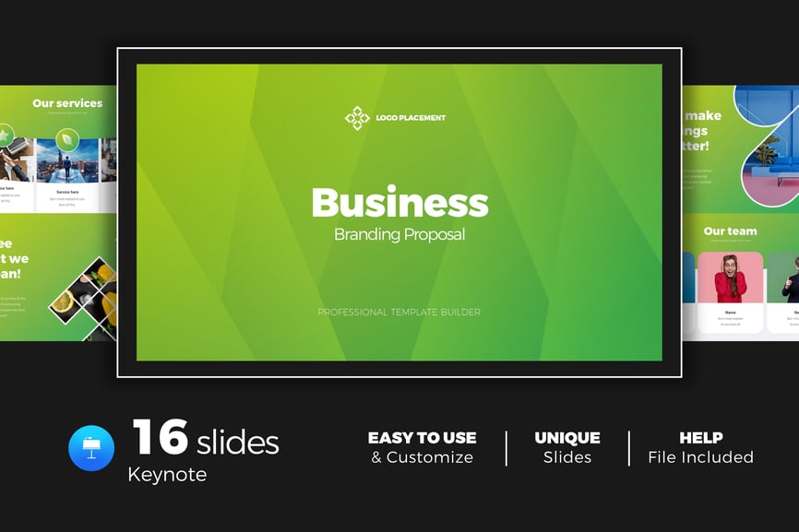Click the Easy to Use & Customize label

(x=423, y=447)
